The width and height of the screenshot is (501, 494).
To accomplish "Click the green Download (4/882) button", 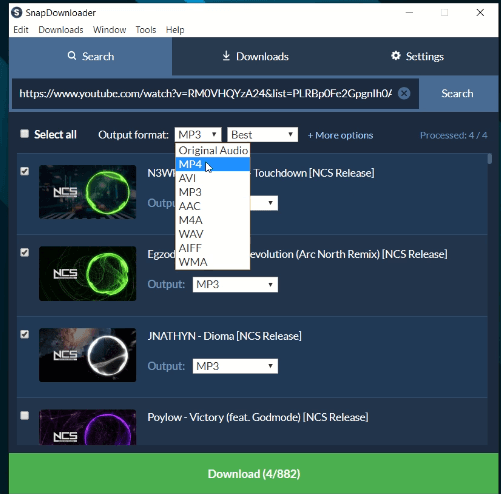I will click(254, 473).
